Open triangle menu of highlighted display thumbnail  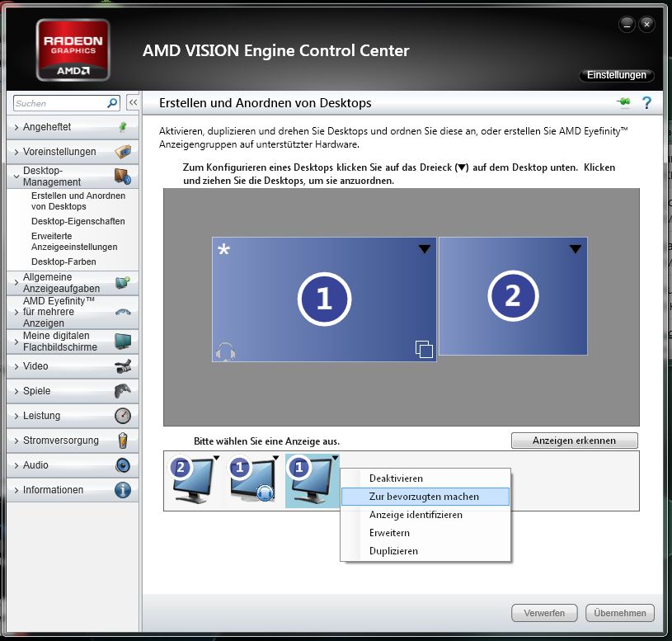point(335,458)
